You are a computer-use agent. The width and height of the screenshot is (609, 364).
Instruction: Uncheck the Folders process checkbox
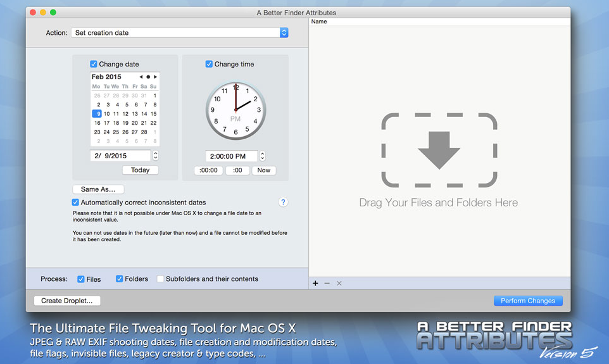(x=119, y=279)
